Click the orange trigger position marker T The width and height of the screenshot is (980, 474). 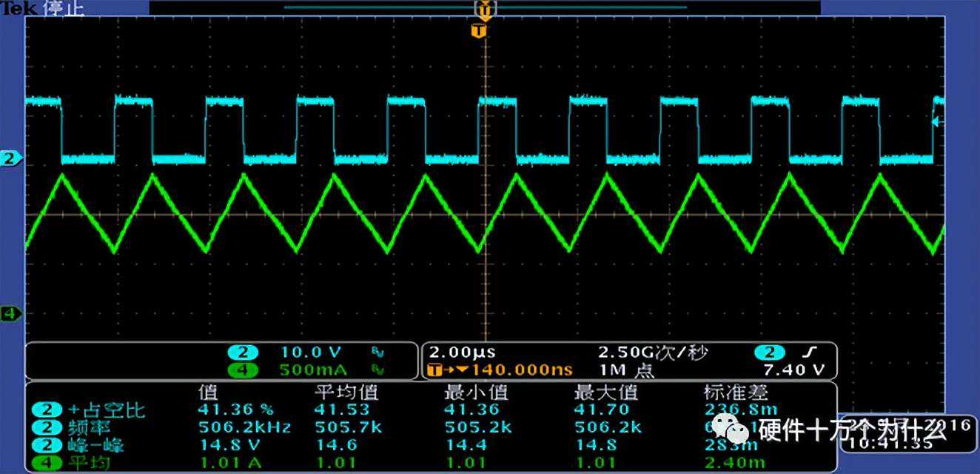click(479, 31)
